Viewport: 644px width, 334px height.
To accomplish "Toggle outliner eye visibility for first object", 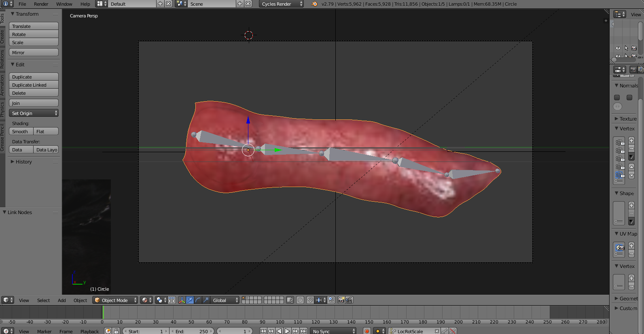I will 618,48.
